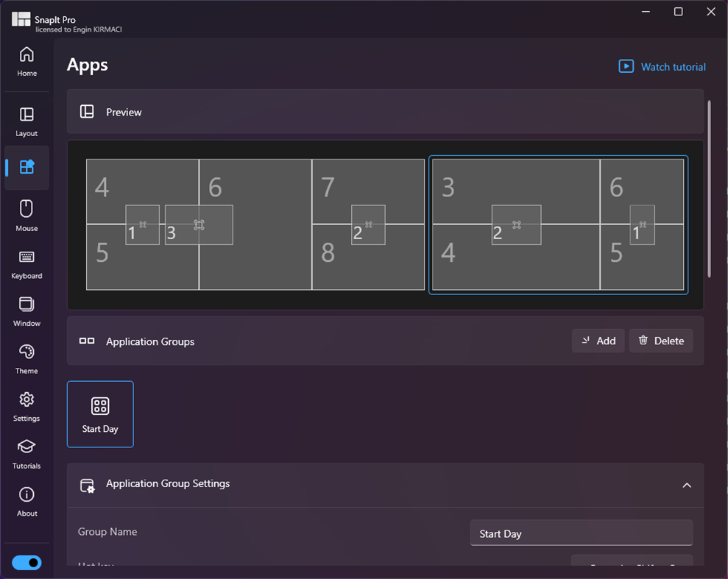The height and width of the screenshot is (579, 728).
Task: Add a new application group
Action: 598,341
